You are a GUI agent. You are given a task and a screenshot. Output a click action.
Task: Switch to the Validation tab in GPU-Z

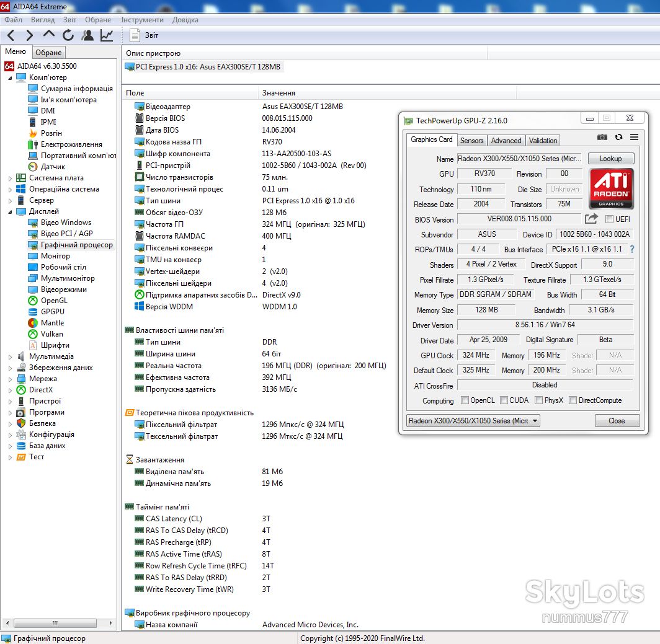[x=543, y=141]
